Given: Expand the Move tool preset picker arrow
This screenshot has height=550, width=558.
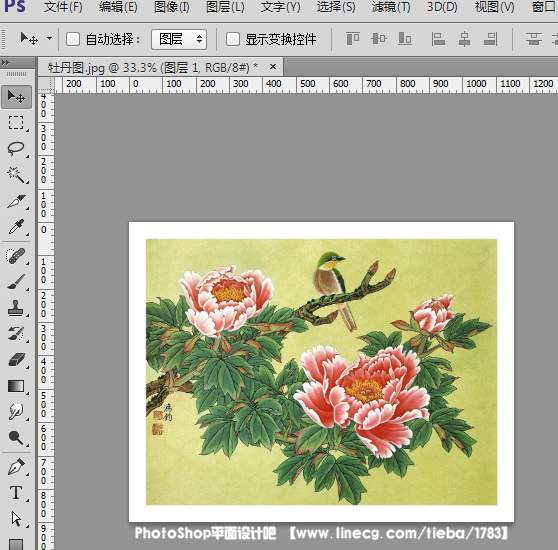Looking at the screenshot, I should (x=49, y=38).
